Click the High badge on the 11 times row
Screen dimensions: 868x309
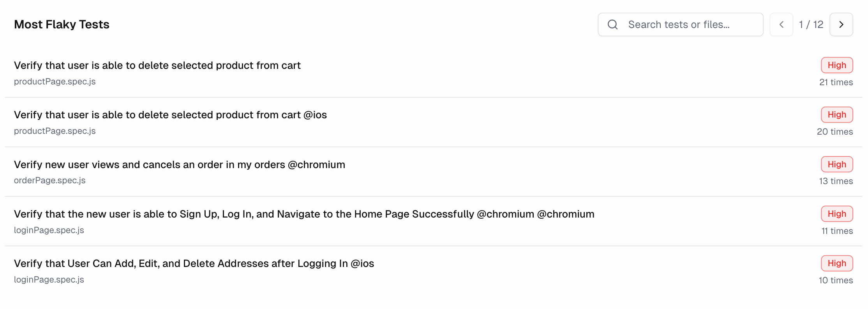click(x=837, y=214)
